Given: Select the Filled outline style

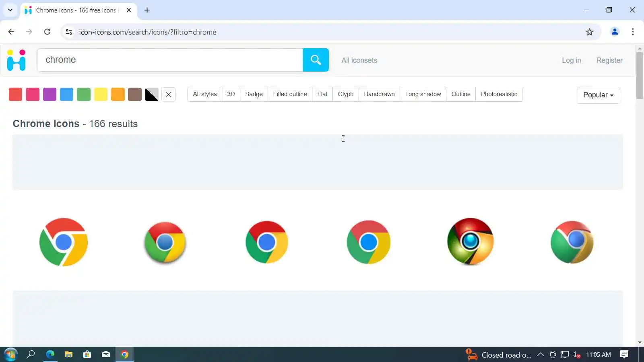Looking at the screenshot, I should pos(290,94).
